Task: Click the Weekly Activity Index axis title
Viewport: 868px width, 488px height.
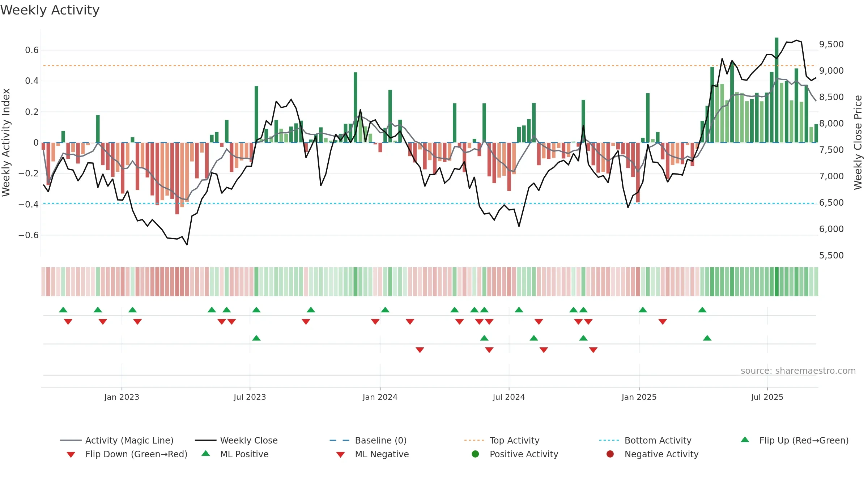Action: coord(6,142)
